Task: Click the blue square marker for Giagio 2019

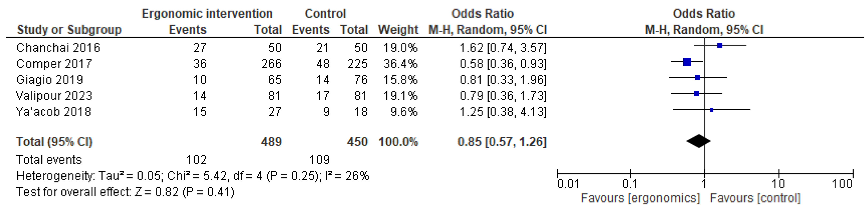Action: pos(698,77)
